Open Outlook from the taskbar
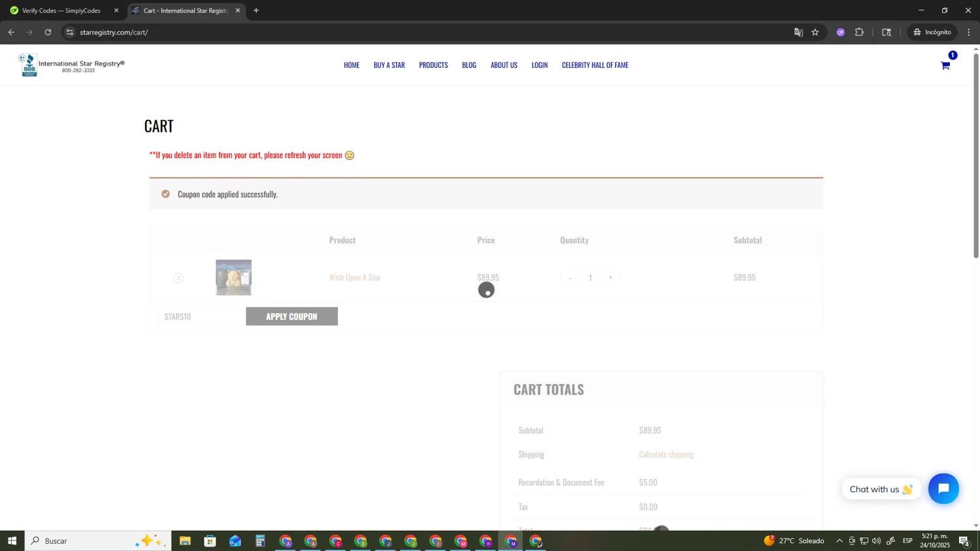Screen dimensions: 980x551 point(235,541)
